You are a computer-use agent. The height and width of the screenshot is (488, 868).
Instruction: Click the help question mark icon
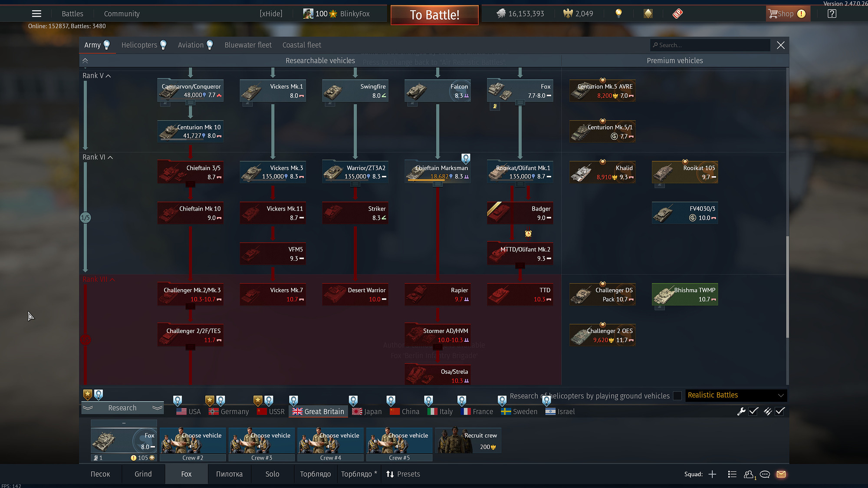click(x=832, y=13)
